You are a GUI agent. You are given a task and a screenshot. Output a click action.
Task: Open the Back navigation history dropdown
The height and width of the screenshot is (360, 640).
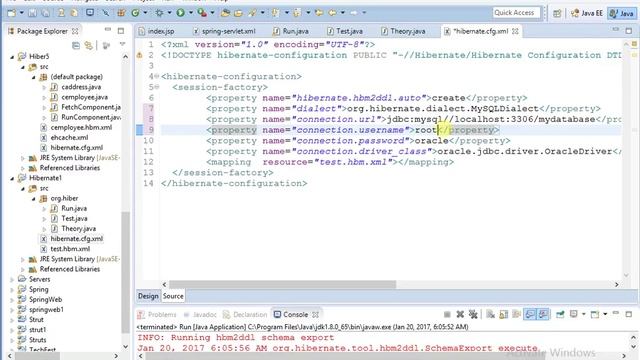[x=342, y=13]
